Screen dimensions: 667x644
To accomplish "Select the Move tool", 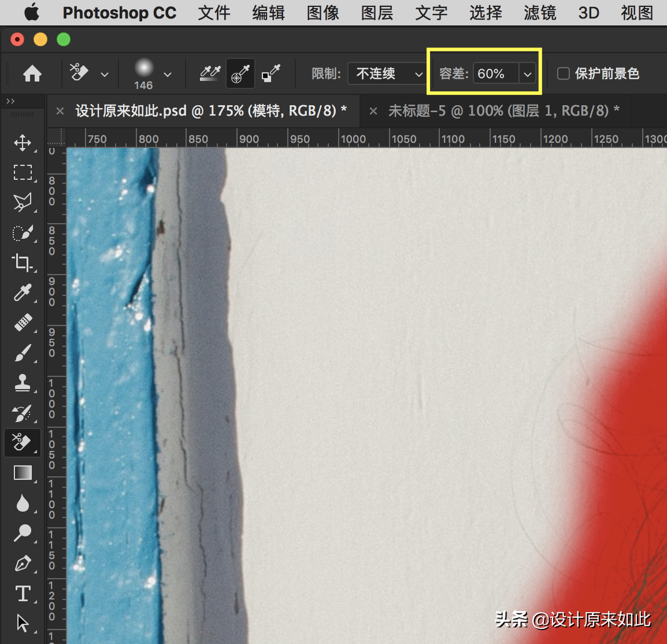I will coord(23,143).
